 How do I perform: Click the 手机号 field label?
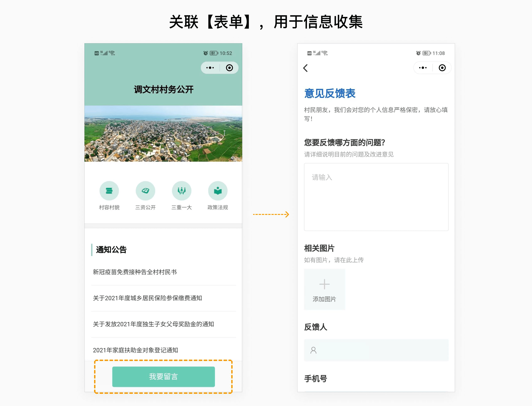click(315, 378)
